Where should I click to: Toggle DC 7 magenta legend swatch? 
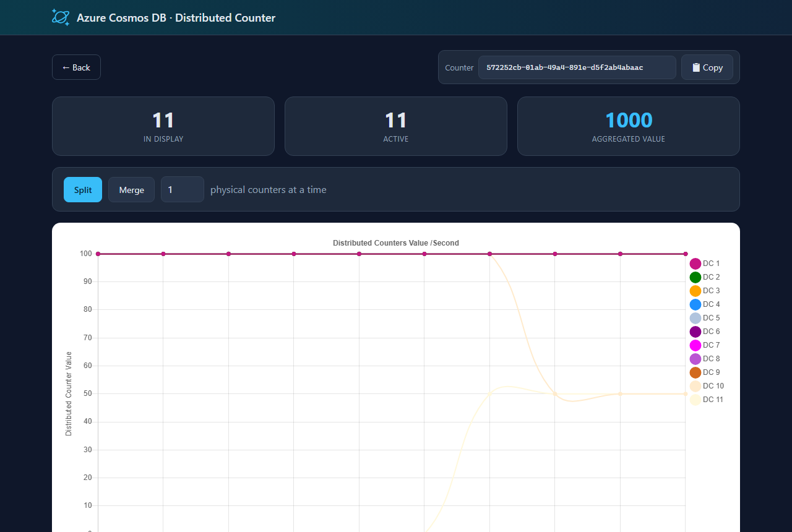point(695,345)
